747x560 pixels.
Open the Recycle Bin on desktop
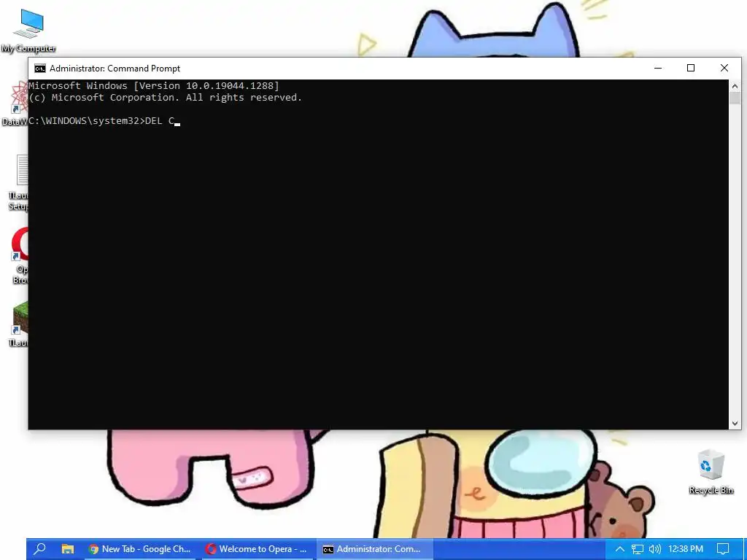(x=711, y=472)
